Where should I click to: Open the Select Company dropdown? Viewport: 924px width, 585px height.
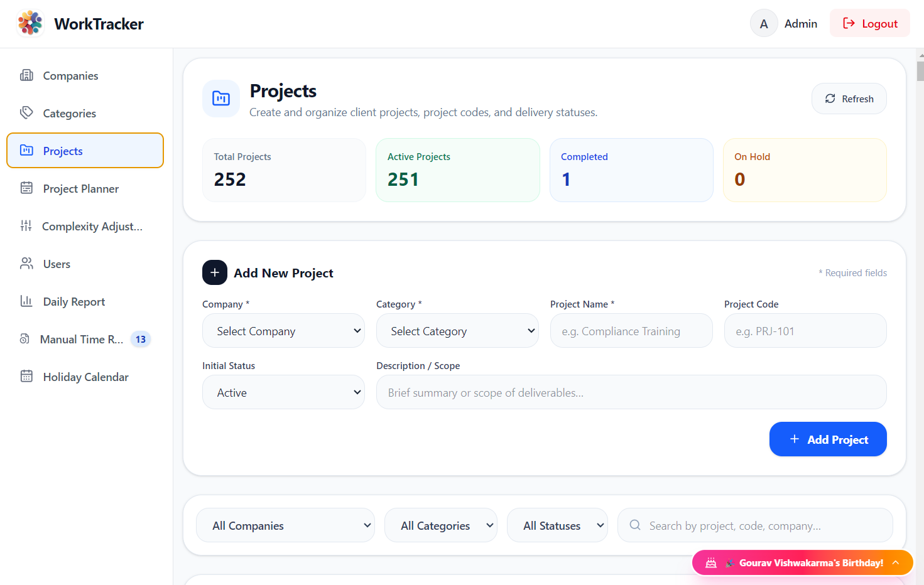[283, 331]
